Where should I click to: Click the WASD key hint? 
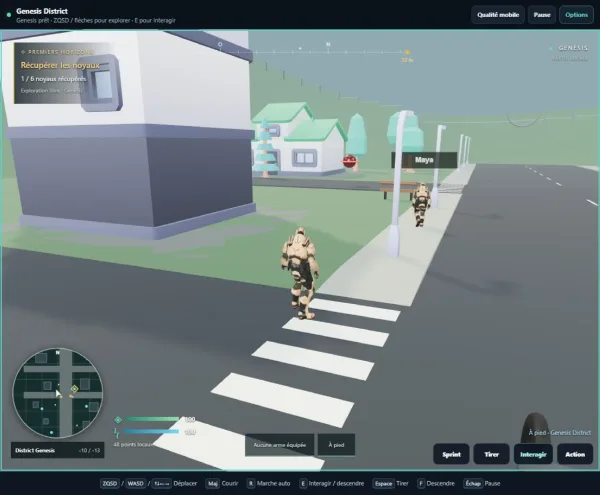click(x=135, y=484)
